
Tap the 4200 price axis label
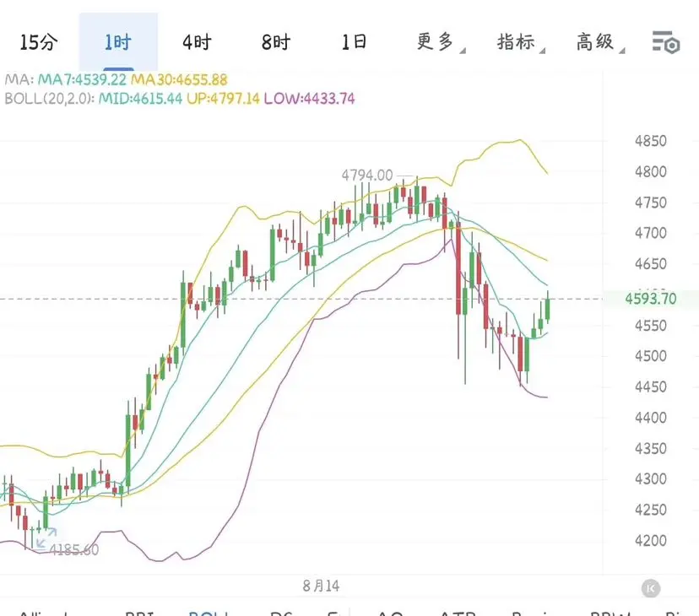pyautogui.click(x=650, y=540)
